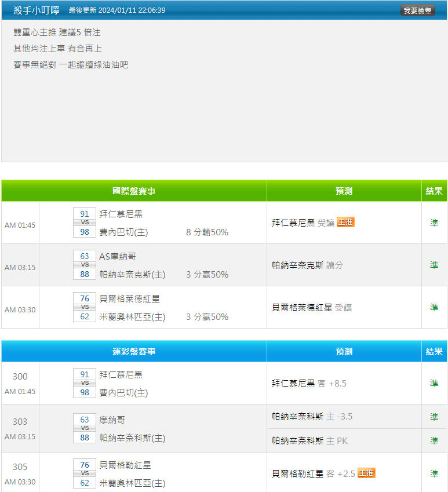Click the 準 result for 貝爾格萊德紅星 受讓
Screen dimensions: 448x492
pos(434,308)
